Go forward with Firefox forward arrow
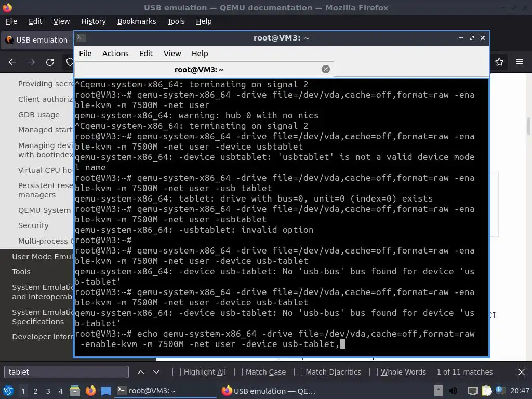Image resolution: width=532 pixels, height=399 pixels. click(31, 62)
